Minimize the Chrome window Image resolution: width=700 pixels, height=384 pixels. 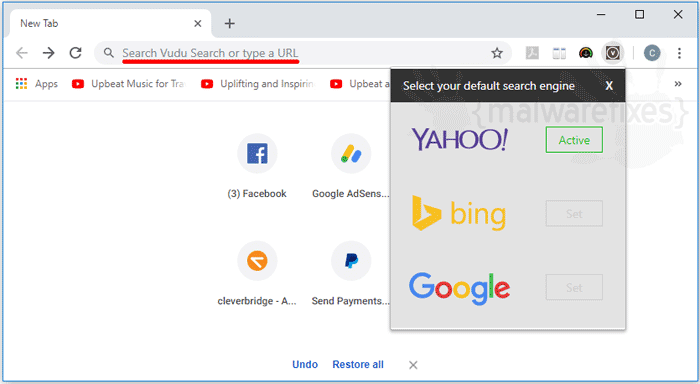601,15
